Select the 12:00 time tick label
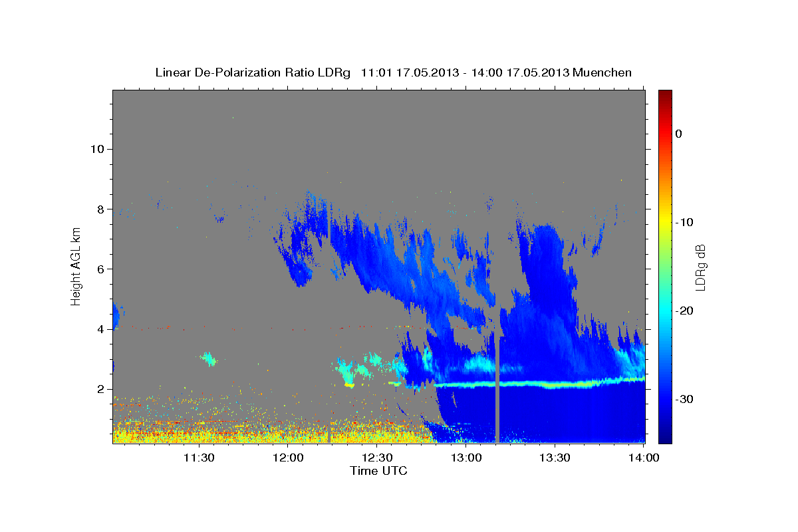 tap(288, 458)
